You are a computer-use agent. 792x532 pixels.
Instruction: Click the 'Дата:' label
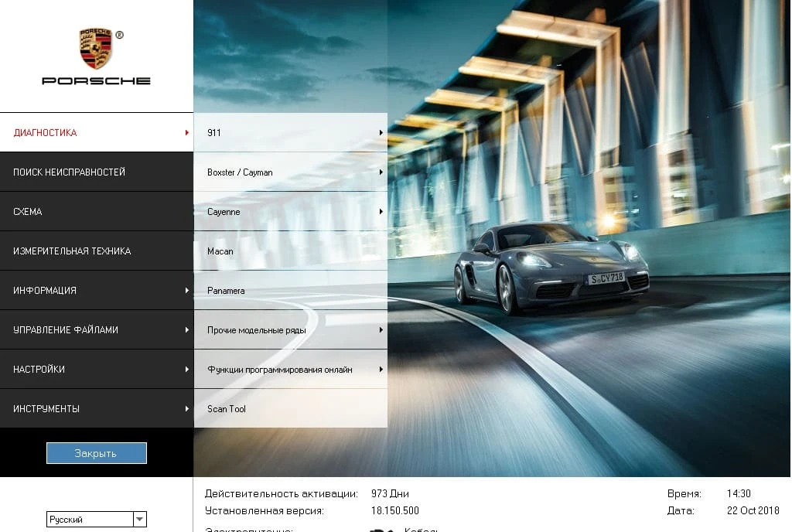[x=681, y=511]
